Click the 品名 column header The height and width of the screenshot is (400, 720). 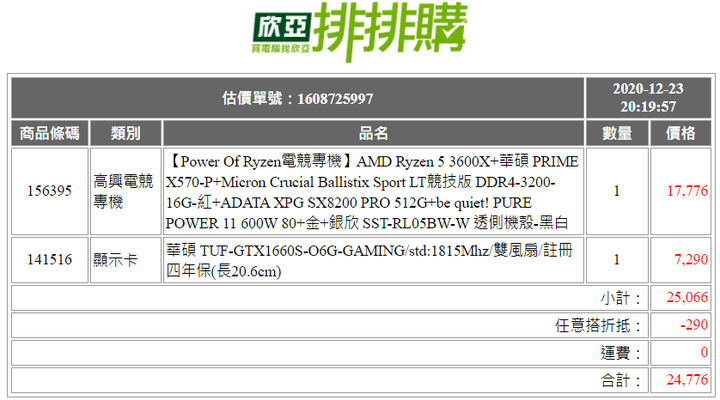[x=373, y=134]
